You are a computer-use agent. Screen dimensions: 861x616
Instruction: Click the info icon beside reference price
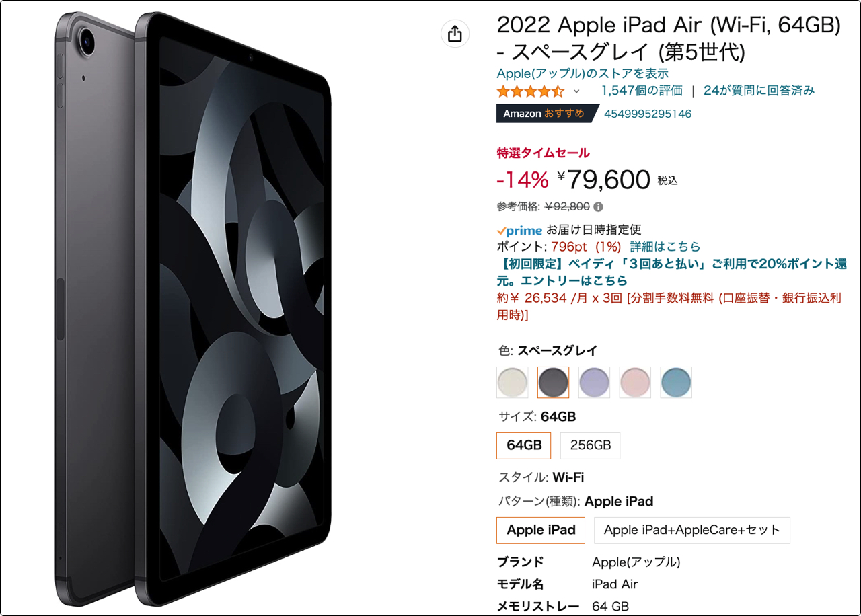point(599,207)
